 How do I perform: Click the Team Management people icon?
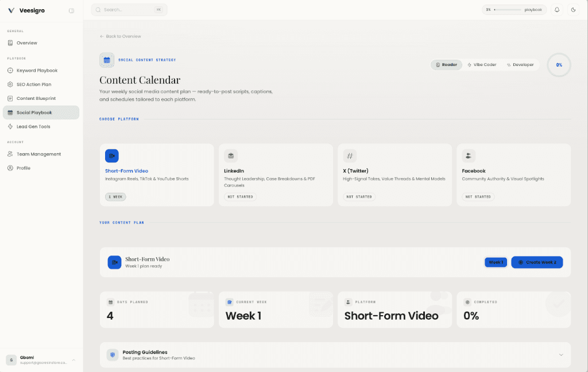(x=10, y=154)
